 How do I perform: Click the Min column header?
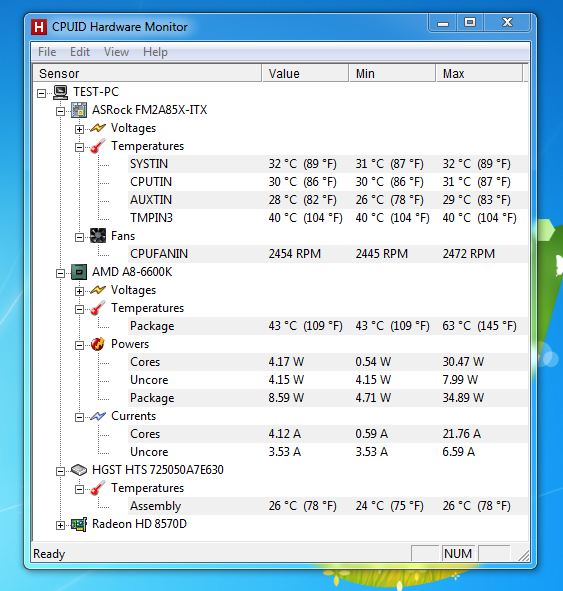(x=392, y=73)
